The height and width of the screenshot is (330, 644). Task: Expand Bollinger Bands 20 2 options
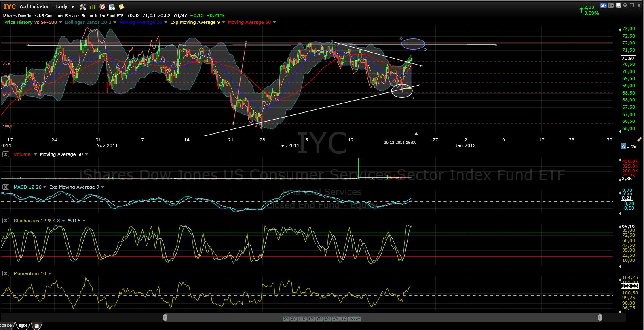tap(115, 22)
